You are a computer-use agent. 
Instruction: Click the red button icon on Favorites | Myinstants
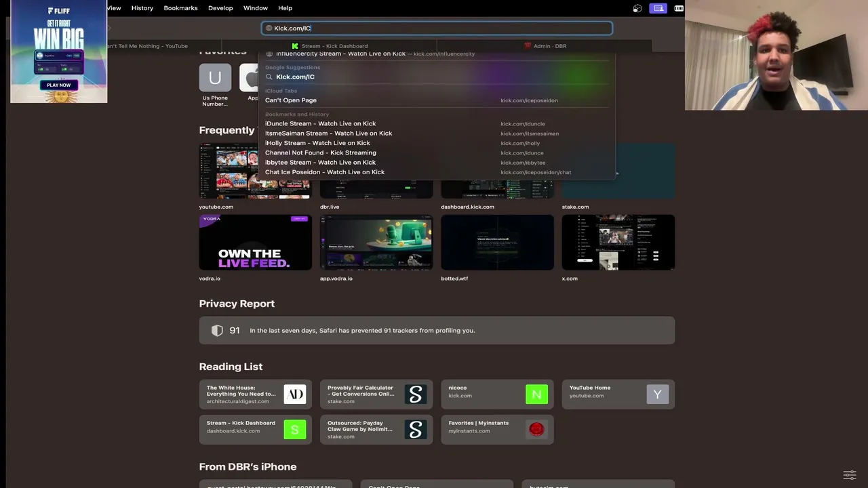[536, 430]
